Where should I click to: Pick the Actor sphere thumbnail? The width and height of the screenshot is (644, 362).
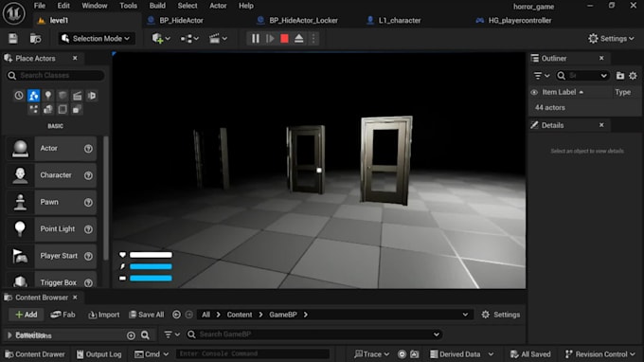pyautogui.click(x=20, y=149)
